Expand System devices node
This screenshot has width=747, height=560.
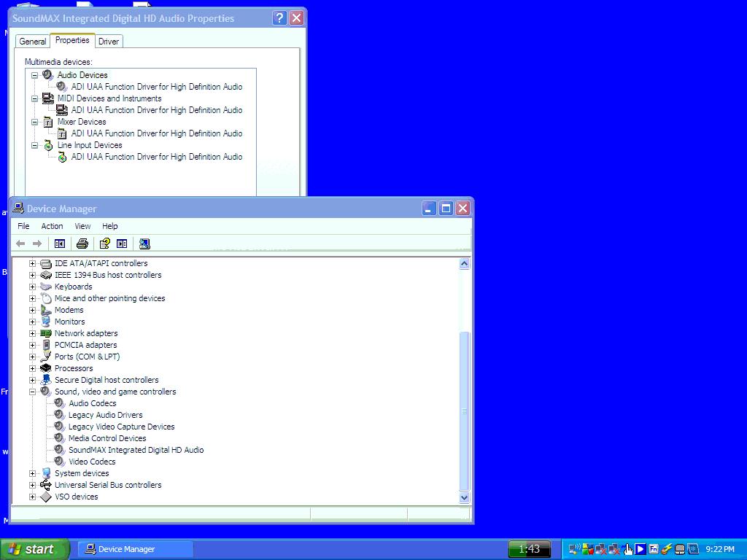(32, 473)
